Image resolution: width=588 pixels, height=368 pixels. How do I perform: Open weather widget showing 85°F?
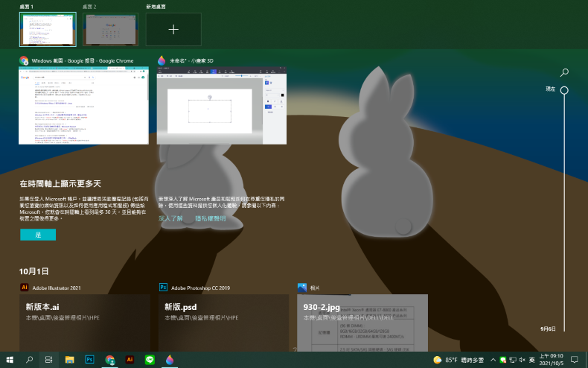458,360
